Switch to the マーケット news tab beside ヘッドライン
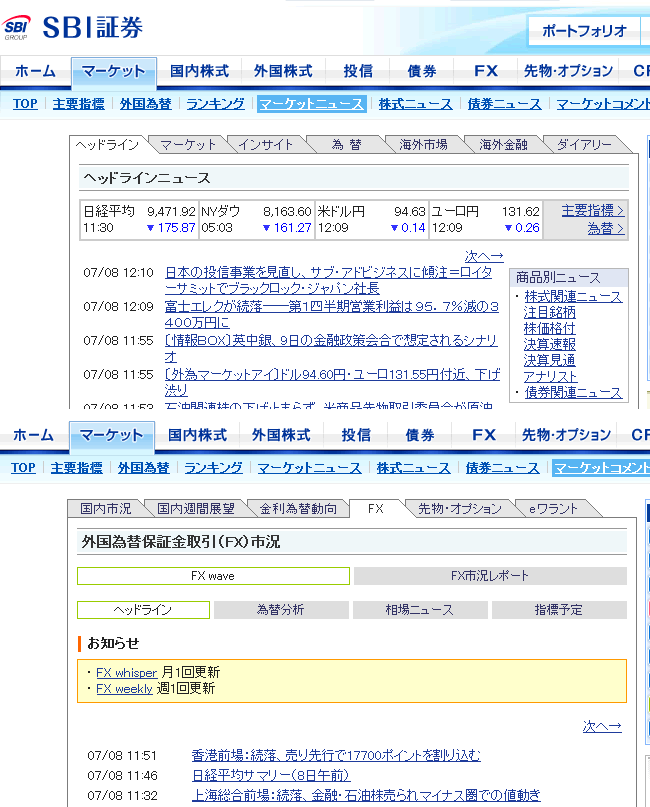Screen dimensions: 650x807 (187, 145)
